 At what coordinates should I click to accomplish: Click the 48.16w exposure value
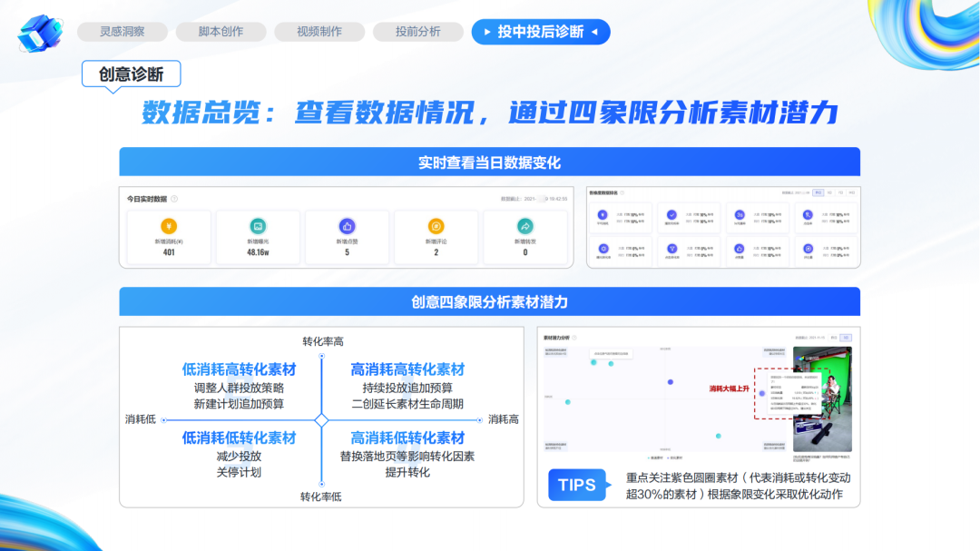tap(258, 252)
